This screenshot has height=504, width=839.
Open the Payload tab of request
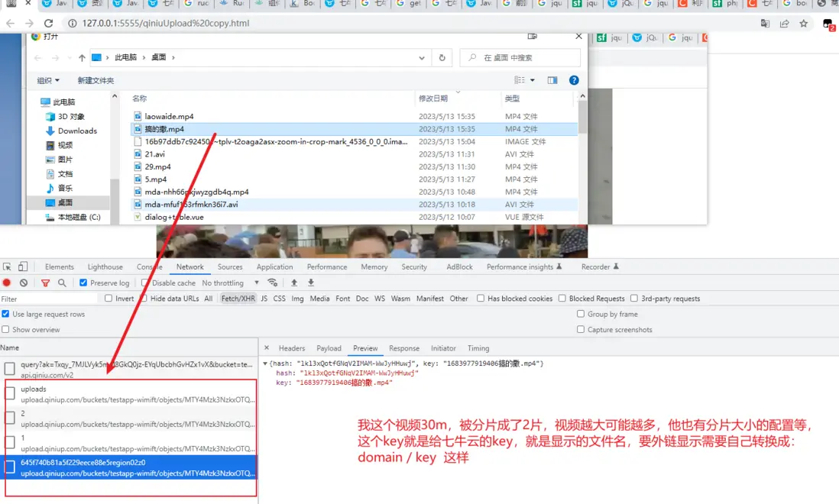point(329,348)
